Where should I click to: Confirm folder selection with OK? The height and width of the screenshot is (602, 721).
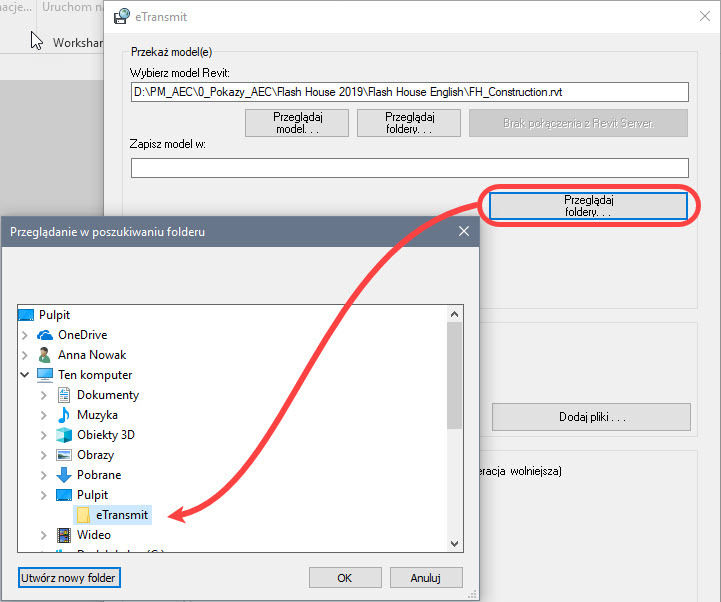pyautogui.click(x=345, y=578)
